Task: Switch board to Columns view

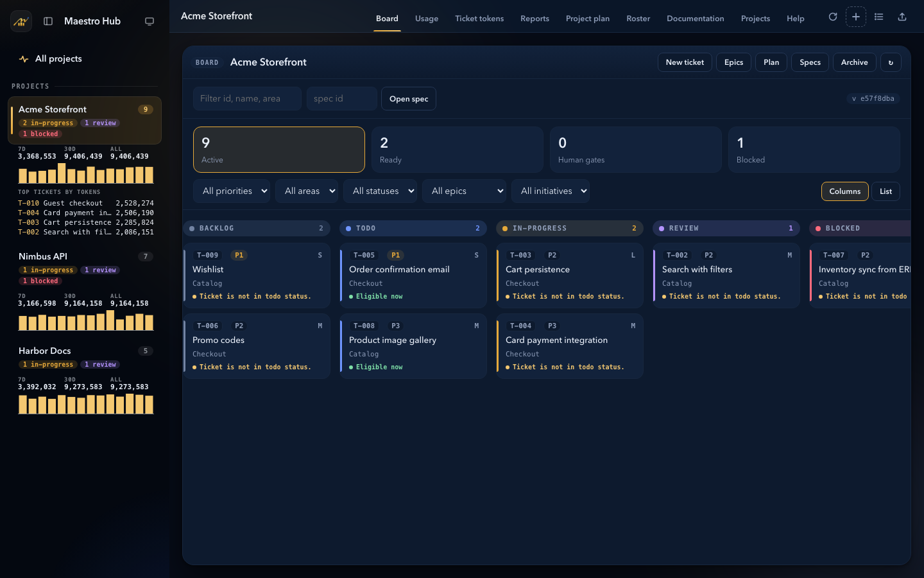Action: [x=844, y=191]
